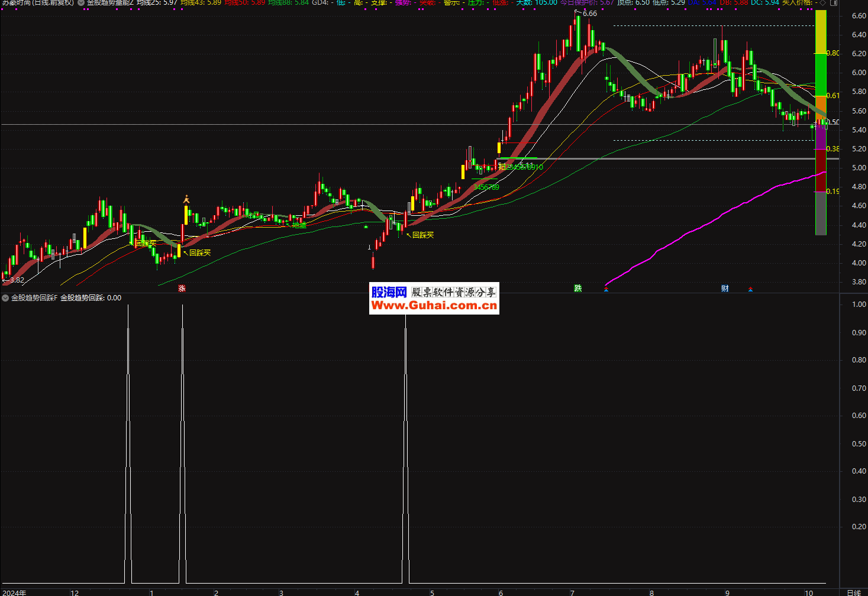Click the orange running-figure signal icon
Screen dimensions: 868x596
[186, 200]
